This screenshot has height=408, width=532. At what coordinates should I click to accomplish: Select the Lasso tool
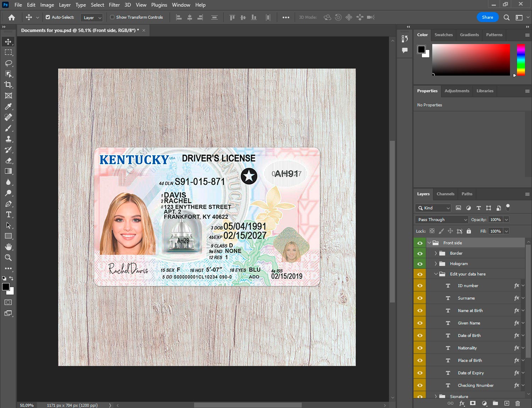tap(9, 63)
